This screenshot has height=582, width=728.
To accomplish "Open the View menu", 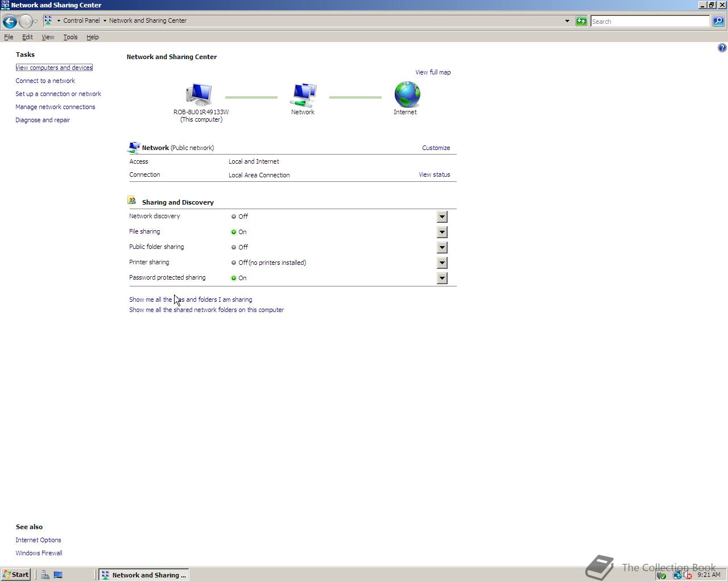I will [x=48, y=37].
